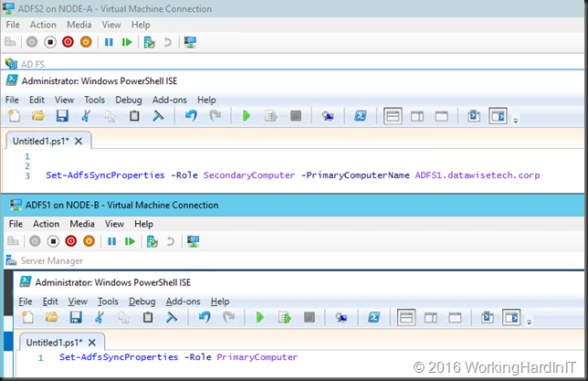This screenshot has height=381, width=588.
Task: Pause the ADFS1 virtual machine
Action: tap(111, 241)
